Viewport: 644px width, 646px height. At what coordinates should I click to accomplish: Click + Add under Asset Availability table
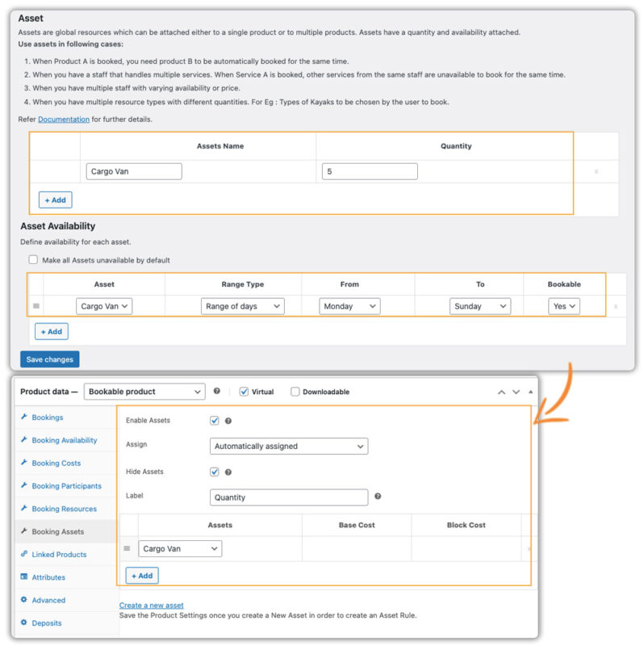click(52, 332)
